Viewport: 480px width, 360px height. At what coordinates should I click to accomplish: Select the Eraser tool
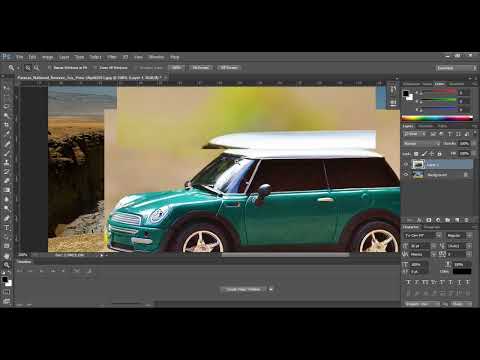coord(6,181)
